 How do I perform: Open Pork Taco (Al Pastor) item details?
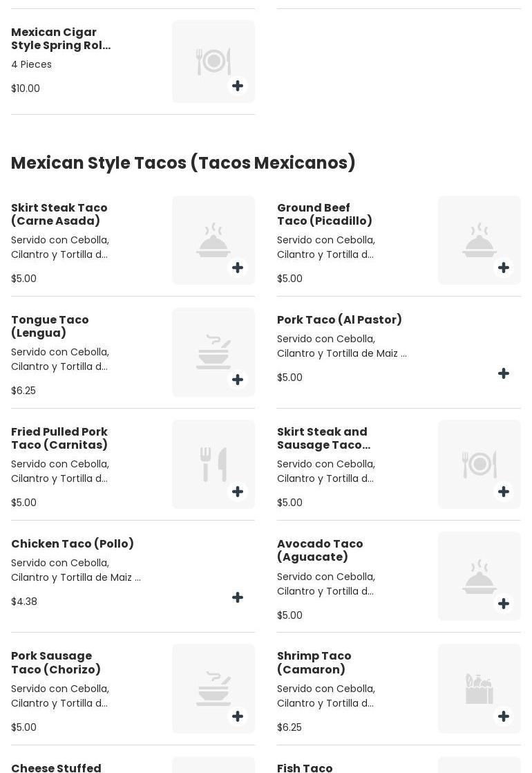339,319
